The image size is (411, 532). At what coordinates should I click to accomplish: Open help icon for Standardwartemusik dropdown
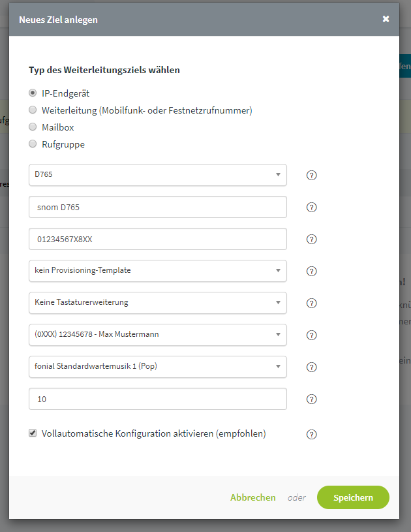tap(311, 367)
